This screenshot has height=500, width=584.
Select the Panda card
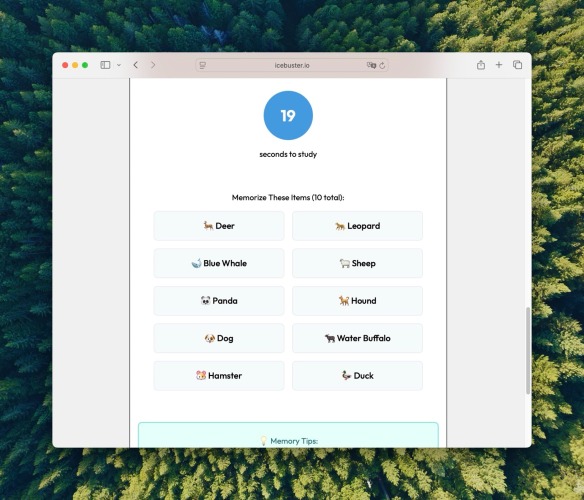(219, 301)
